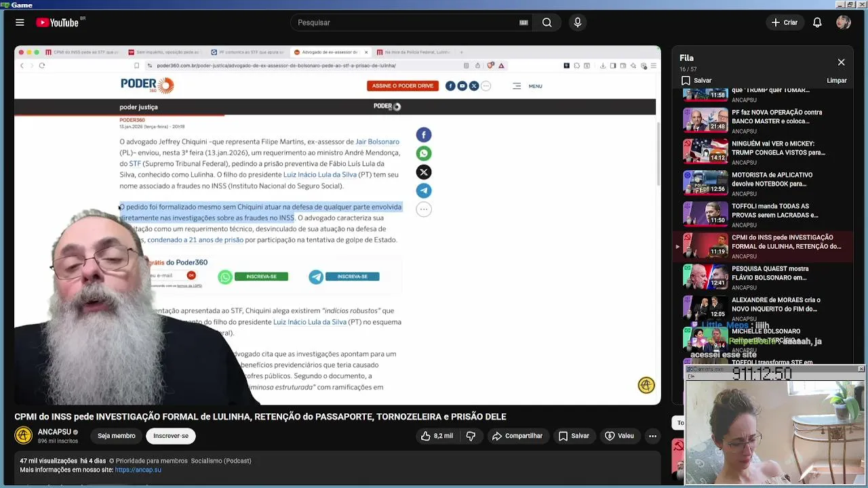Play queue video NINGUÉM vai VER o MICKEY
This screenshot has width=868, height=488.
pos(764,152)
